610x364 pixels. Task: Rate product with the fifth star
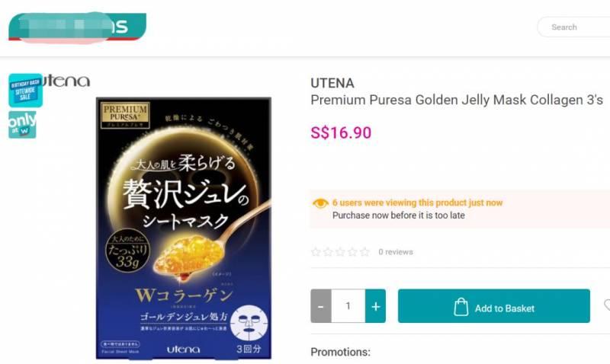pyautogui.click(x=365, y=252)
